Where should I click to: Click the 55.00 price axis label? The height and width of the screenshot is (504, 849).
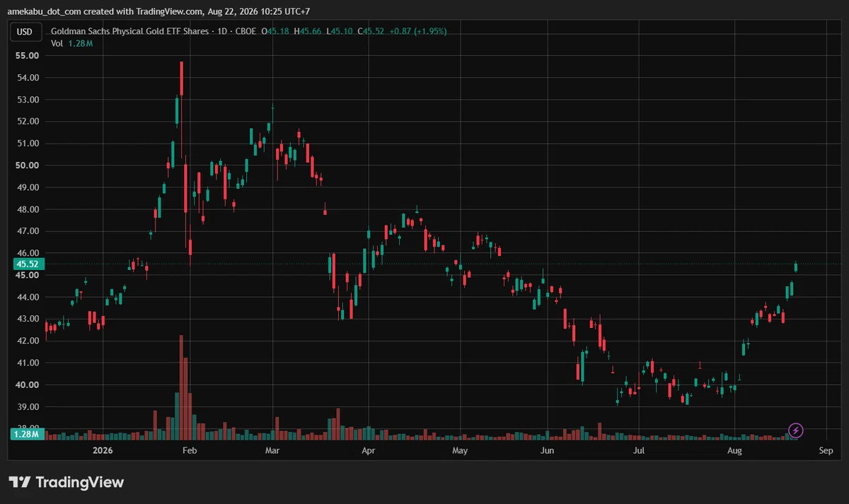point(28,55)
